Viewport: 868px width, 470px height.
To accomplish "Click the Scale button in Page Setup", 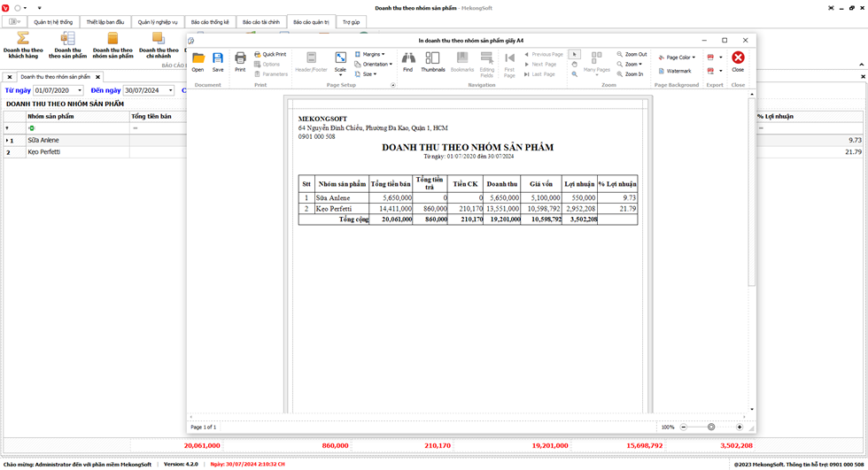I will (x=340, y=61).
